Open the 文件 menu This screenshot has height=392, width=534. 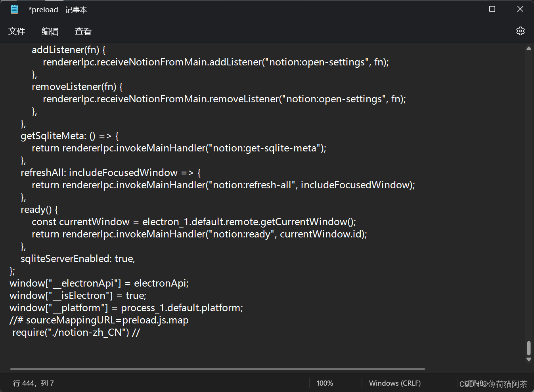[17, 31]
